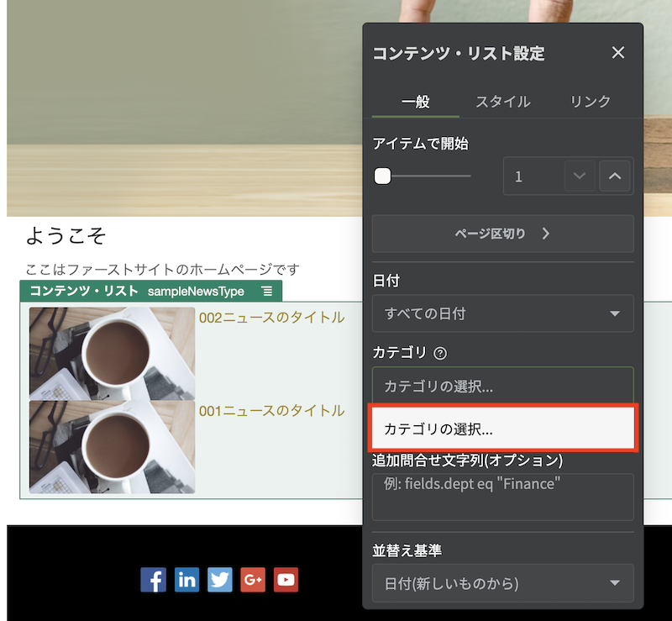Open the sampleNewsType content list menu icon
The height and width of the screenshot is (621, 672).
(268, 290)
